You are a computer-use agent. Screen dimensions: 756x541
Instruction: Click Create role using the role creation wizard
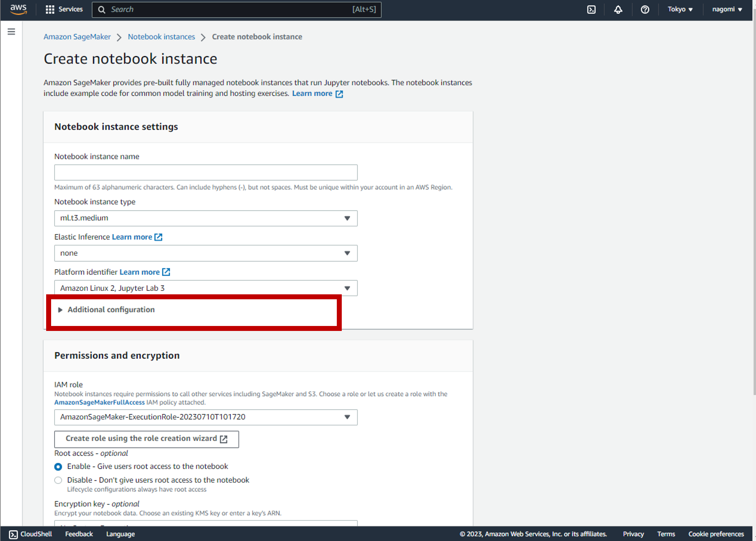pyautogui.click(x=146, y=439)
